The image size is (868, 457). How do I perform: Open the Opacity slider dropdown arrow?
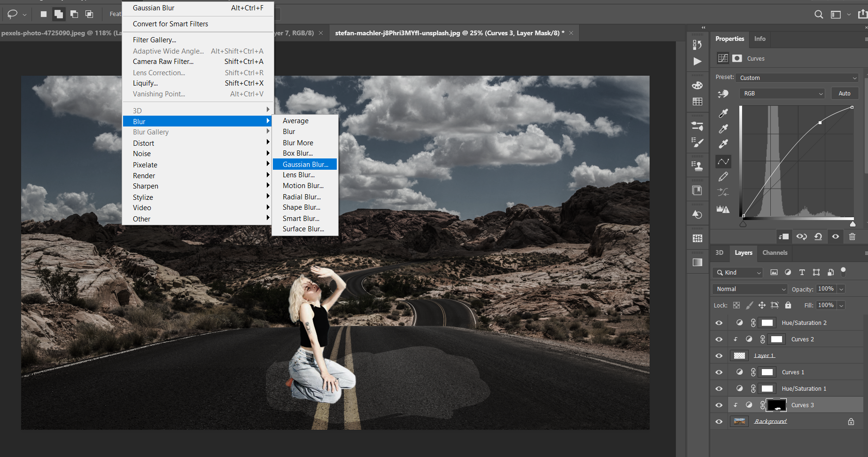click(841, 289)
